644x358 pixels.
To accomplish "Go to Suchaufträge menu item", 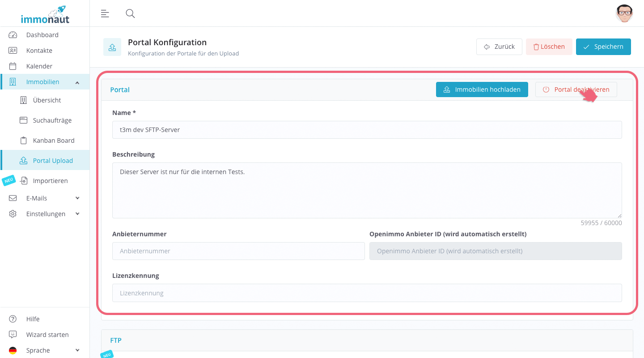I will (x=52, y=120).
